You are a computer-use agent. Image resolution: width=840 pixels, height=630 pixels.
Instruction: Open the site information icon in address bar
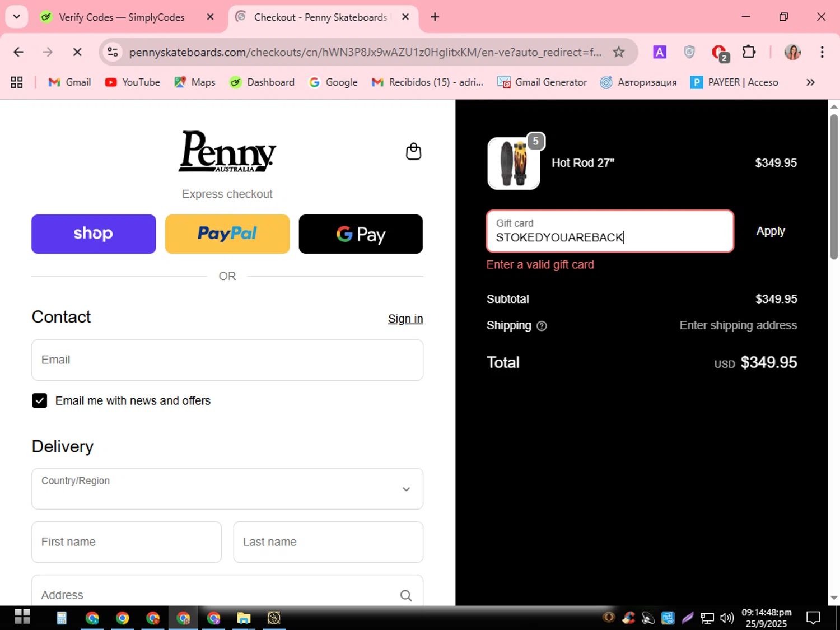(x=113, y=52)
